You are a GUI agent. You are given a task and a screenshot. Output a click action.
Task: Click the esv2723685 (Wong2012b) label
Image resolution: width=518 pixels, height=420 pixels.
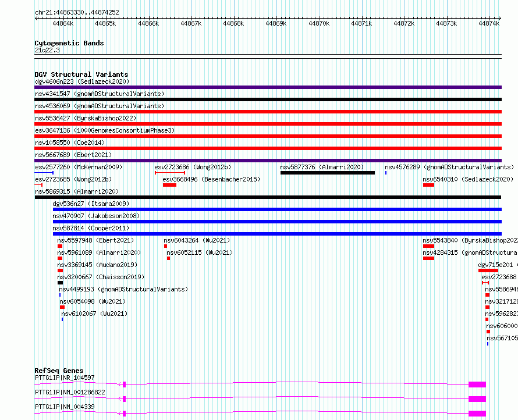73,179
